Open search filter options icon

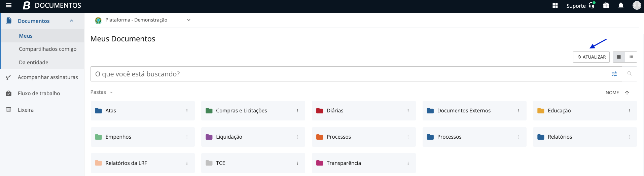click(x=614, y=74)
